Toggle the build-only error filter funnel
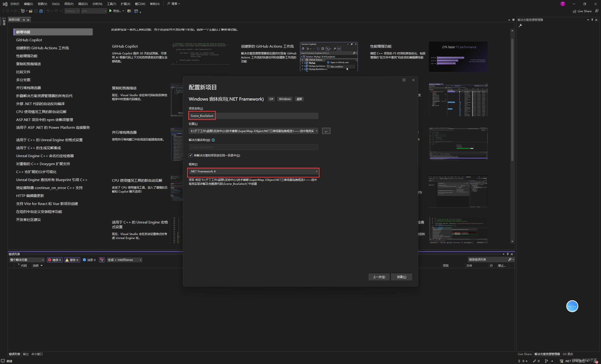This screenshot has width=601, height=364. point(102,260)
